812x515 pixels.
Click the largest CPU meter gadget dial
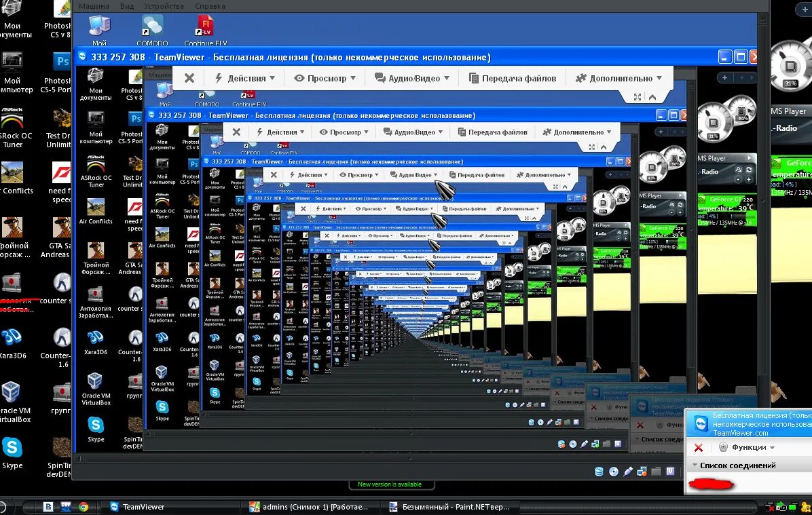pyautogui.click(x=790, y=66)
